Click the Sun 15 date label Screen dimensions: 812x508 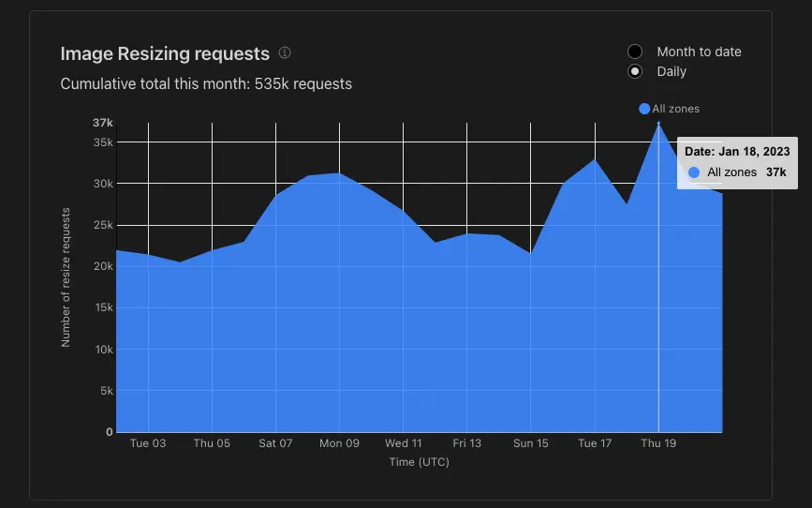pyautogui.click(x=531, y=443)
